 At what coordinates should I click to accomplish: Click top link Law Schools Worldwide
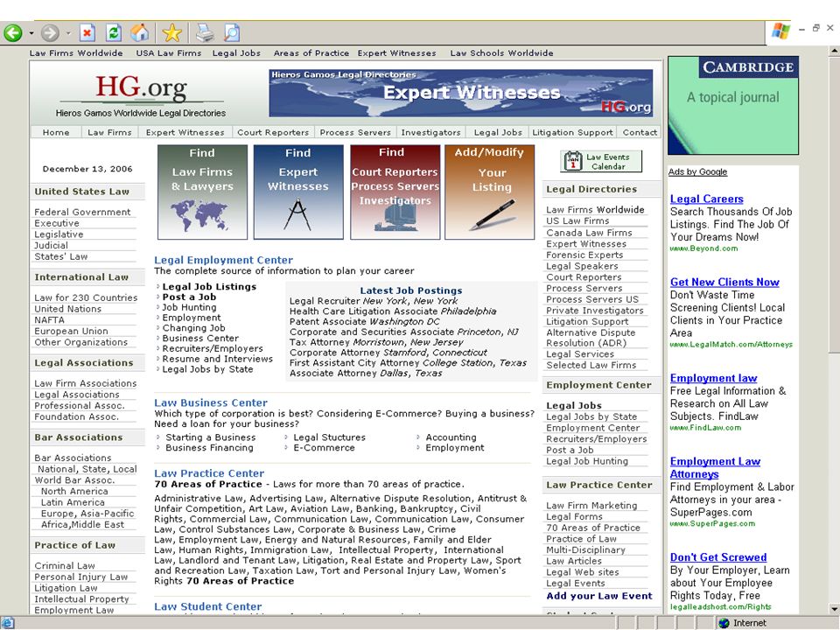[502, 53]
